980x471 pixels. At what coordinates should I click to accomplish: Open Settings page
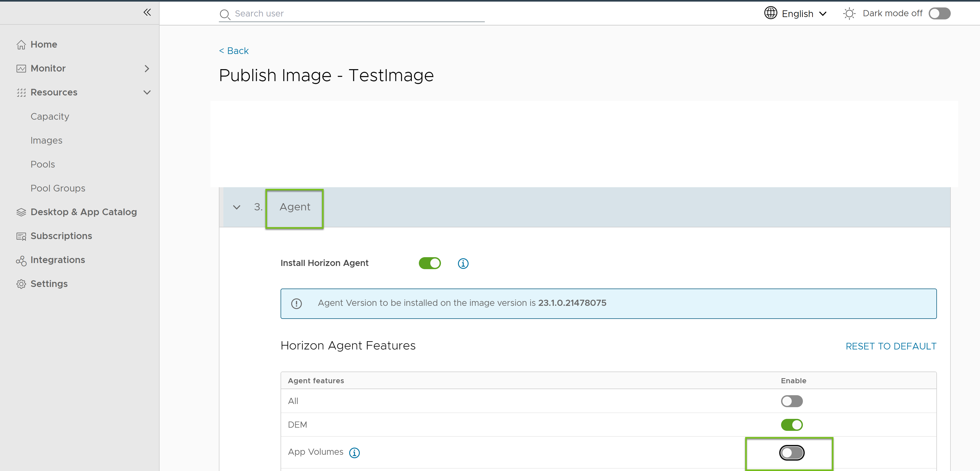[x=49, y=284]
